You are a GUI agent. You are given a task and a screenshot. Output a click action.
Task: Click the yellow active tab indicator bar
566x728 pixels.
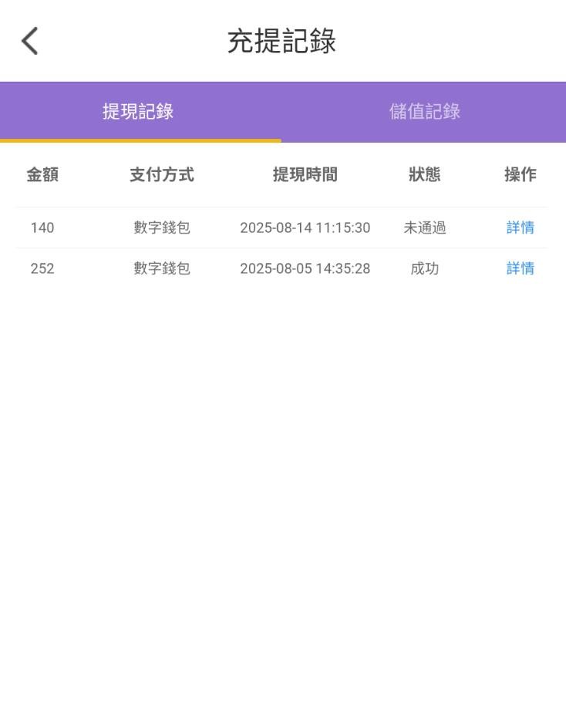(140, 140)
